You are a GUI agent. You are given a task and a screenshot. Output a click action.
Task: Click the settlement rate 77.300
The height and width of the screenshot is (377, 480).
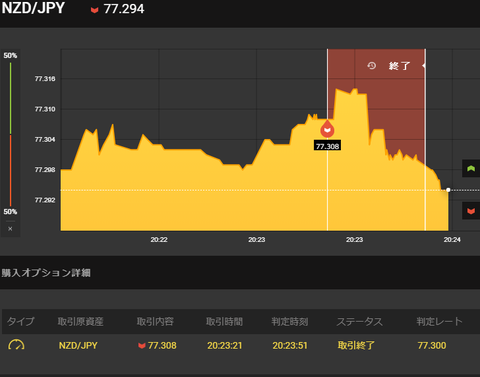432,345
